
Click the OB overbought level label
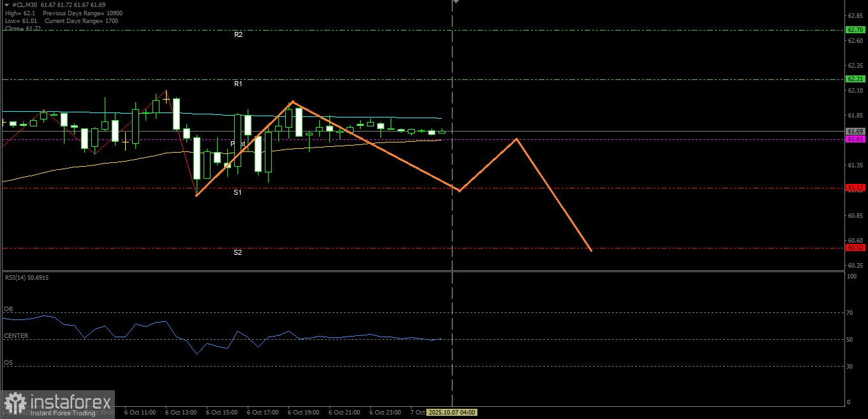8,309
